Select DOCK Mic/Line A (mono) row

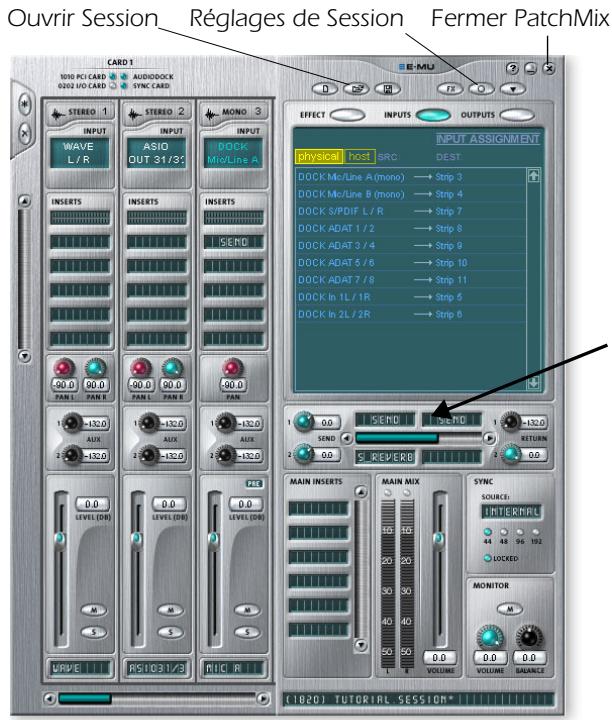coord(410,177)
